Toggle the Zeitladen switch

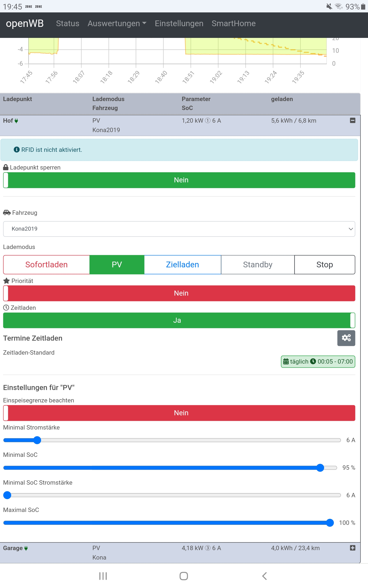coord(179,320)
